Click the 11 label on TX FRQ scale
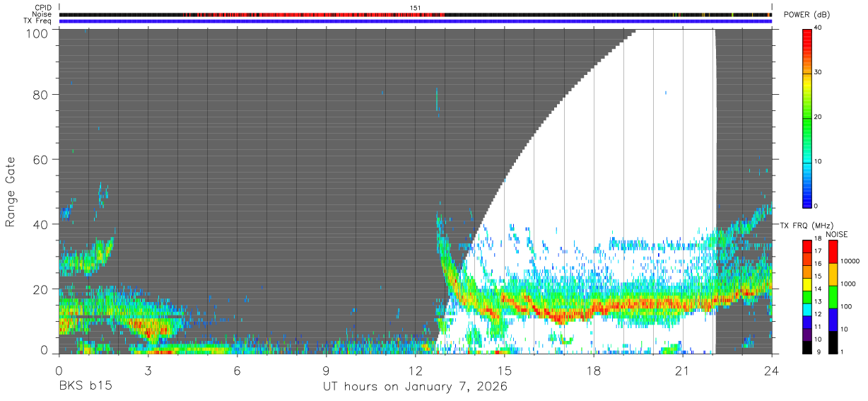This screenshot has height=401, width=868. [x=819, y=327]
